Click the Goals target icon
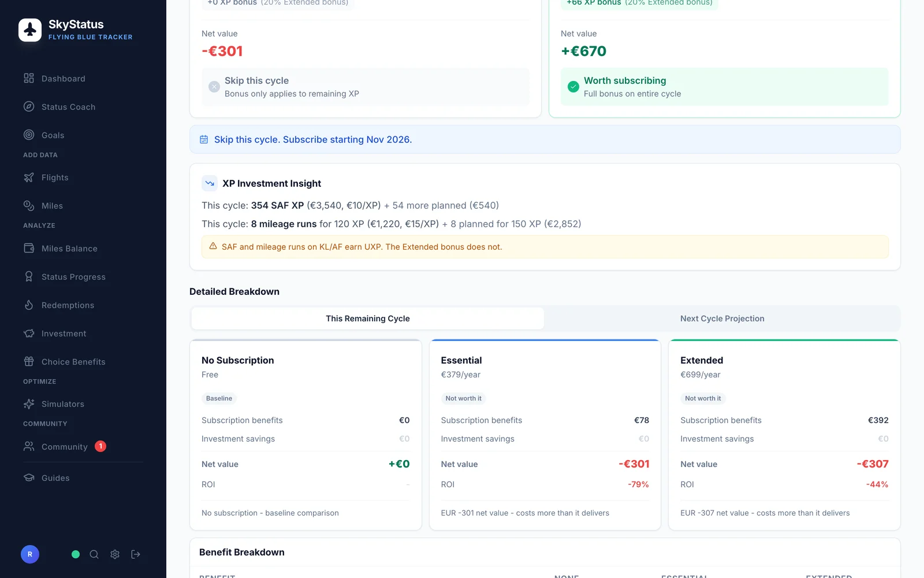Screen dimensions: 924x578 (29, 135)
